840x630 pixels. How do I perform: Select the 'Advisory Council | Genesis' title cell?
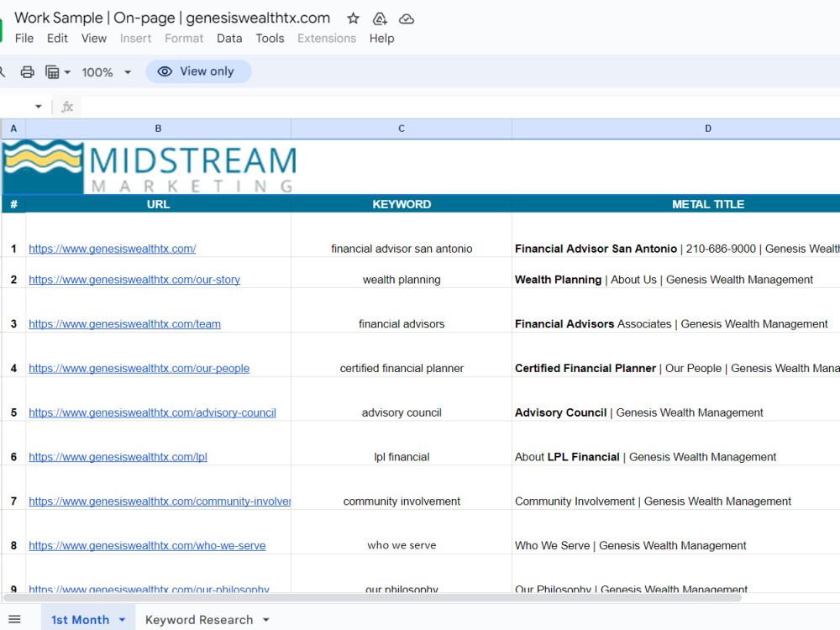click(x=676, y=399)
